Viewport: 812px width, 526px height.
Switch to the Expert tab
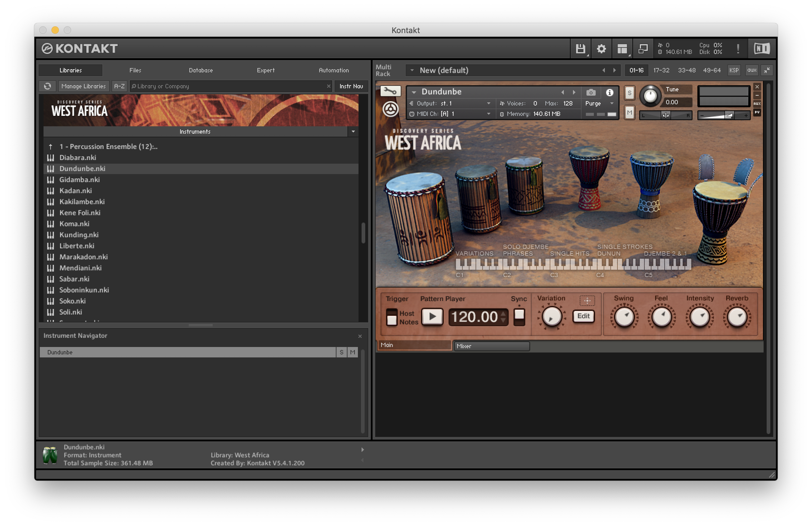tap(265, 70)
